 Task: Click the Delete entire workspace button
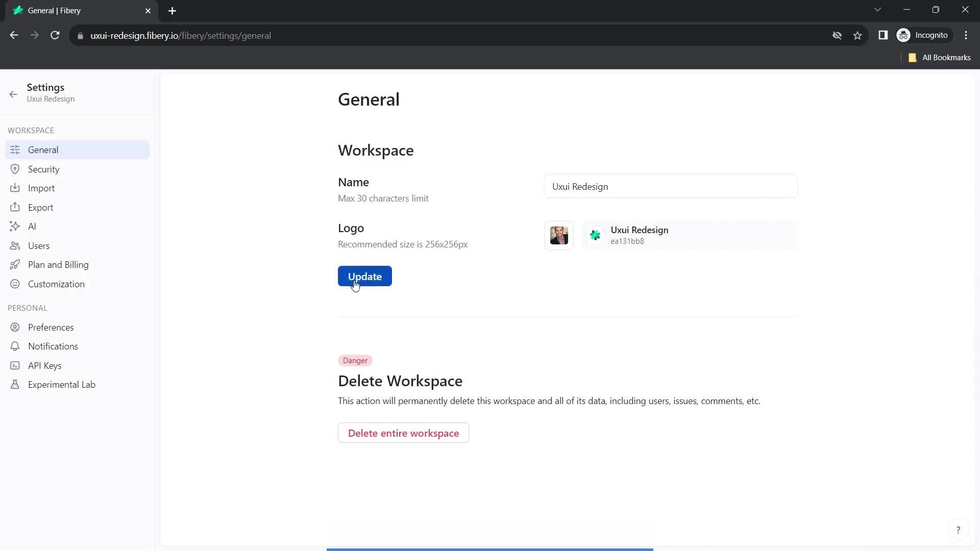pyautogui.click(x=404, y=433)
